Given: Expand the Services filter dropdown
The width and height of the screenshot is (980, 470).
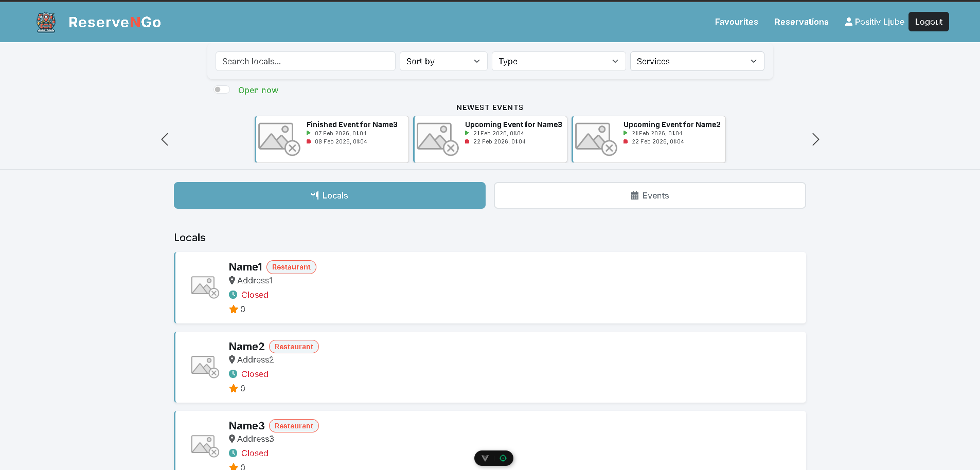Looking at the screenshot, I should click(697, 61).
